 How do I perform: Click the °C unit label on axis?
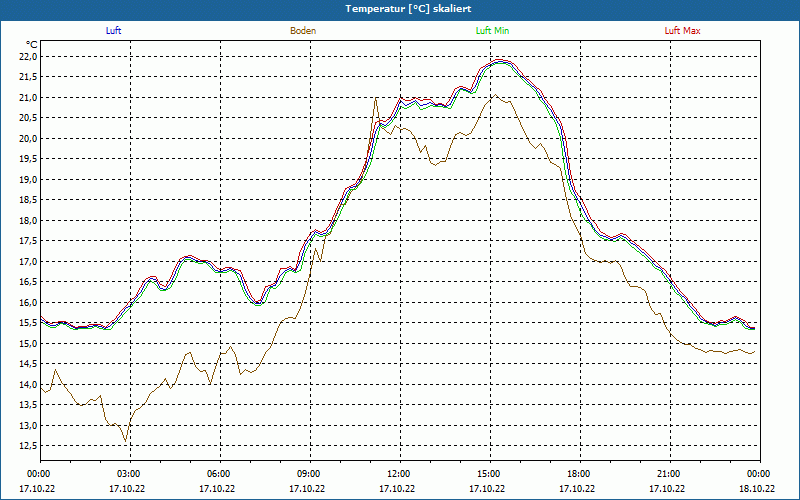click(x=32, y=45)
